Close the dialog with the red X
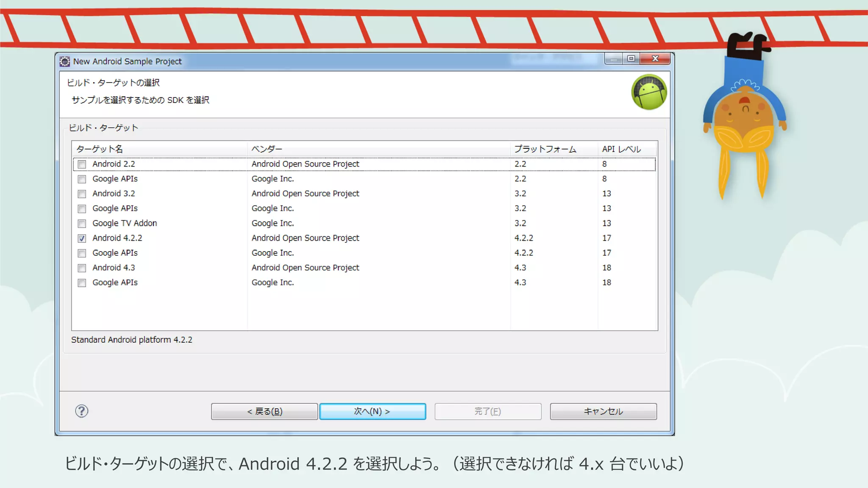Screen dimensions: 868x488 pyautogui.click(x=655, y=59)
